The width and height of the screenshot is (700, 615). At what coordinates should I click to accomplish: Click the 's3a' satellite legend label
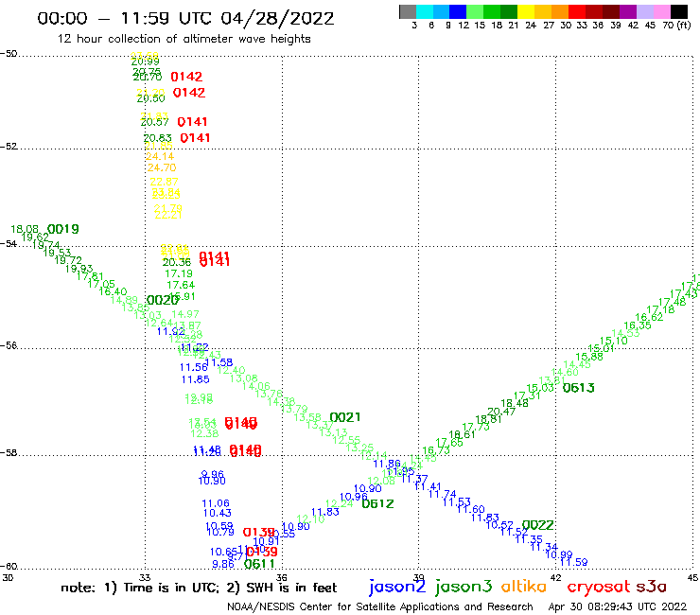tap(651, 587)
